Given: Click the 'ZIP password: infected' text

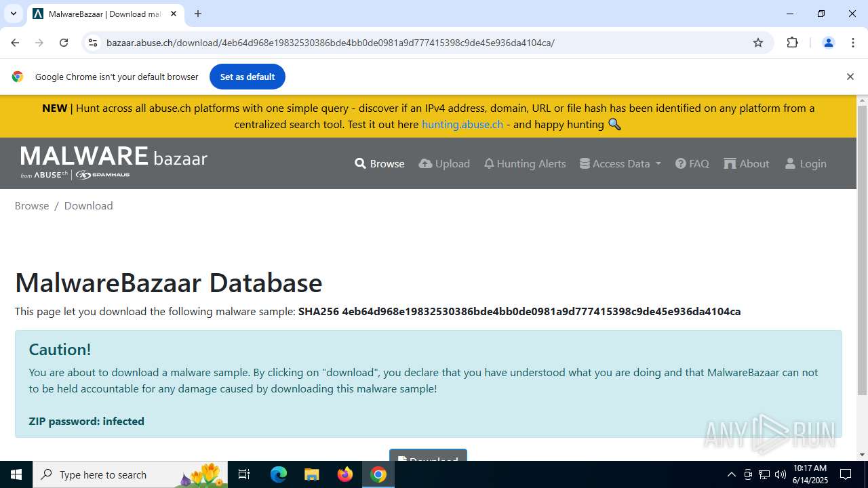Looking at the screenshot, I should pyautogui.click(x=86, y=421).
